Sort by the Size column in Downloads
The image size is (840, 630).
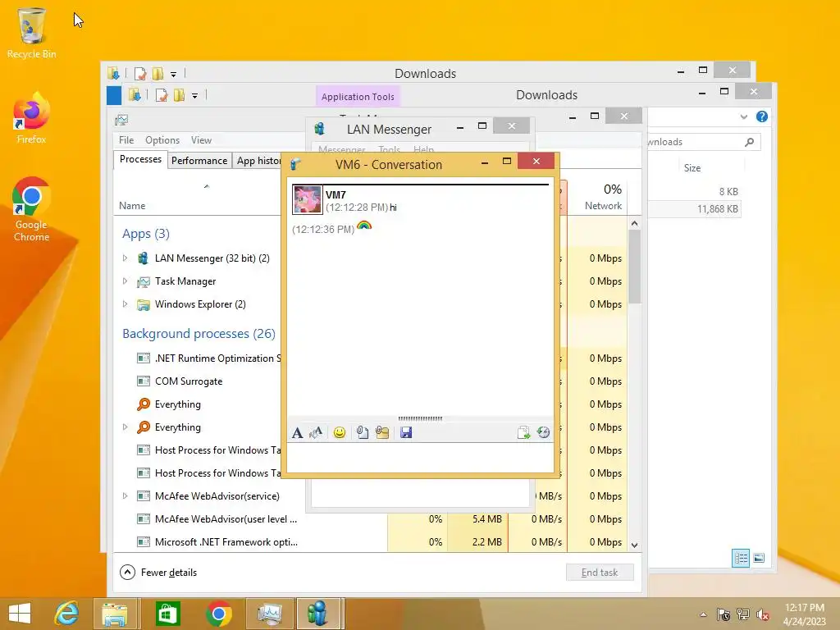692,167
